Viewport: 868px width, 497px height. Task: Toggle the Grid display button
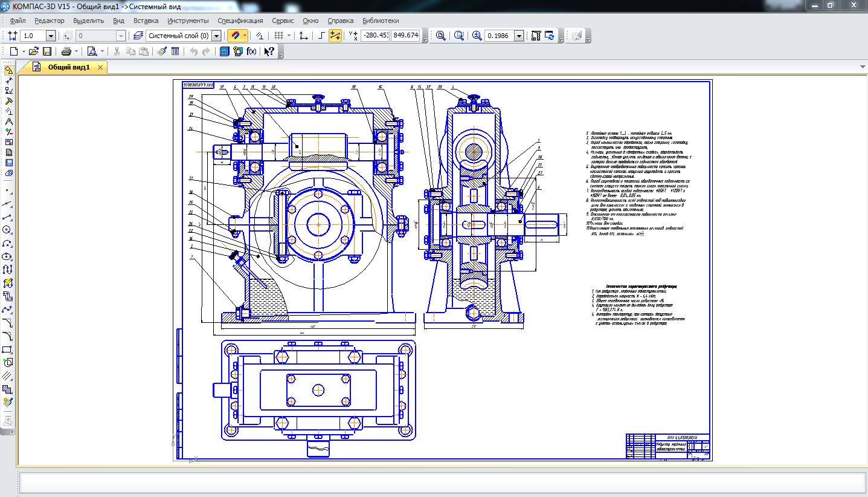(x=278, y=36)
